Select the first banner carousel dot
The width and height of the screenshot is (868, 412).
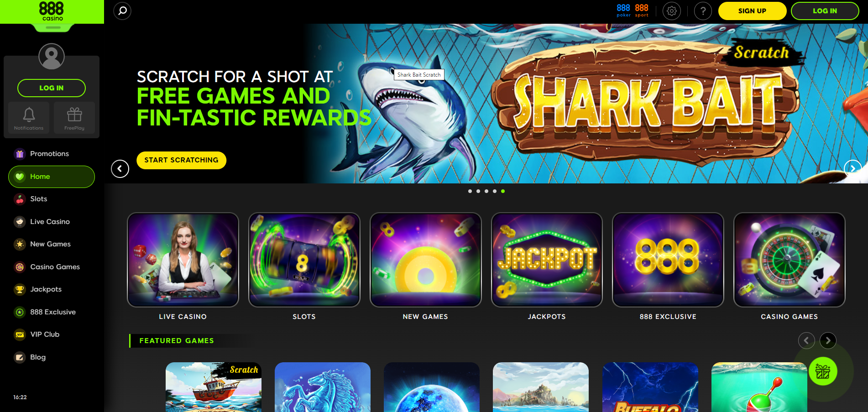tap(470, 191)
